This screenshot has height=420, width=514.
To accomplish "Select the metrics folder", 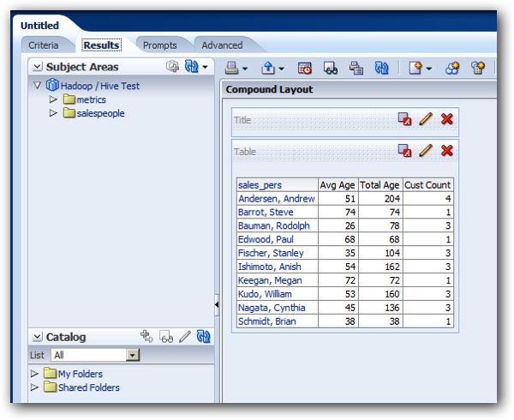I will coord(91,99).
